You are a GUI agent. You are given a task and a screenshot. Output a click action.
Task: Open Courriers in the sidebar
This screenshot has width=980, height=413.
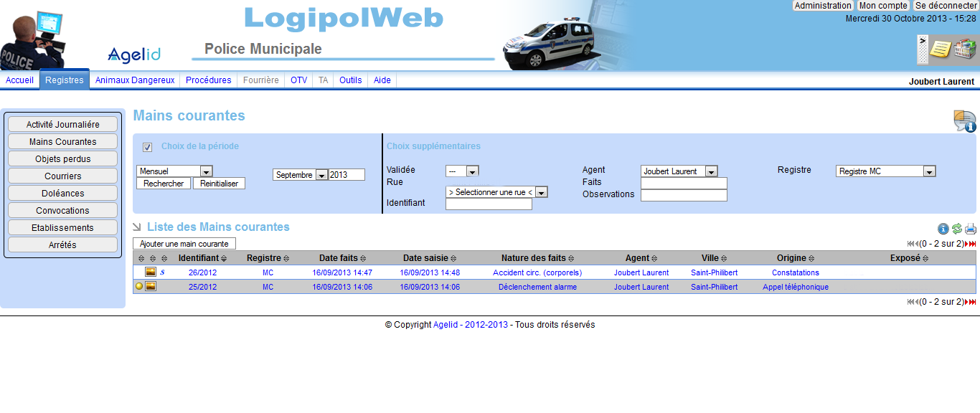tap(63, 176)
